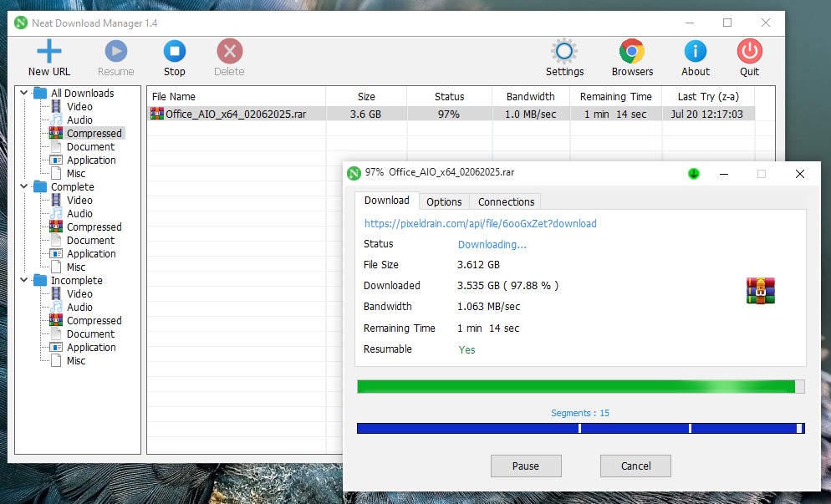Cancel the download

(x=635, y=466)
